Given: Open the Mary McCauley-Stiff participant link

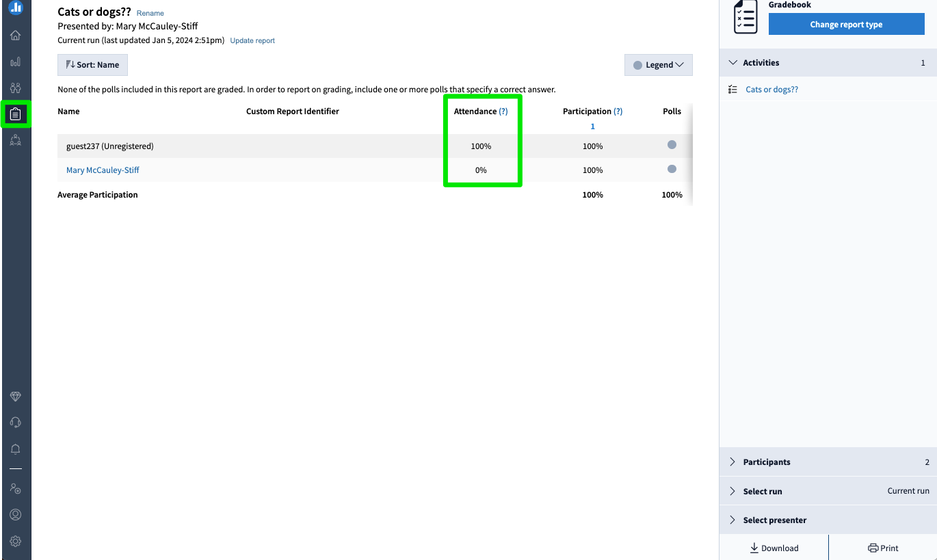Looking at the screenshot, I should tap(103, 170).
